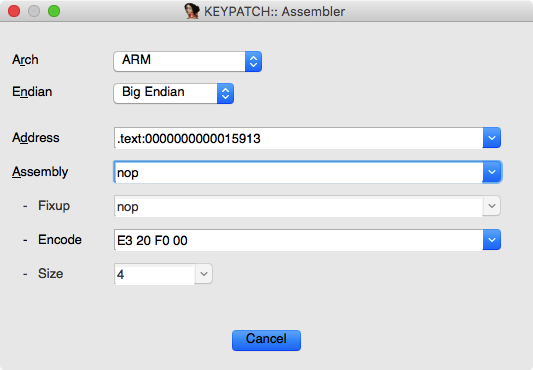
Task: Expand the Assembly history dropdown arrow
Action: pyautogui.click(x=492, y=172)
